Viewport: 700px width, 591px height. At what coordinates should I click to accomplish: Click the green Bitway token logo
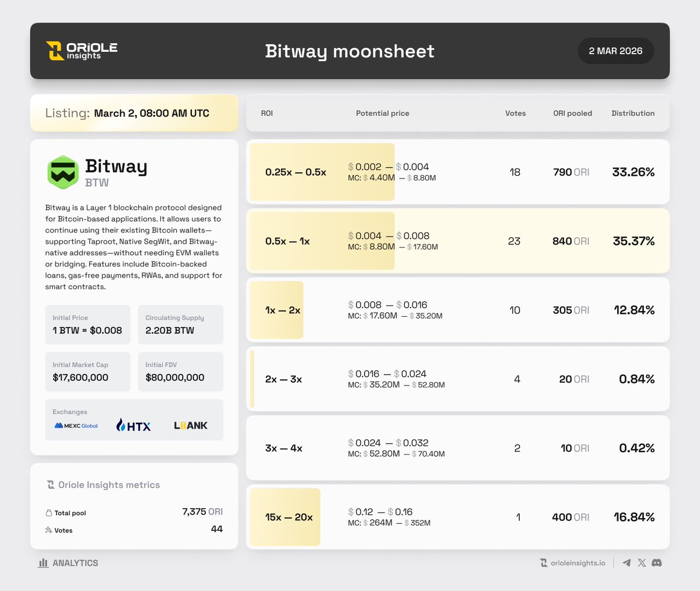click(62, 173)
